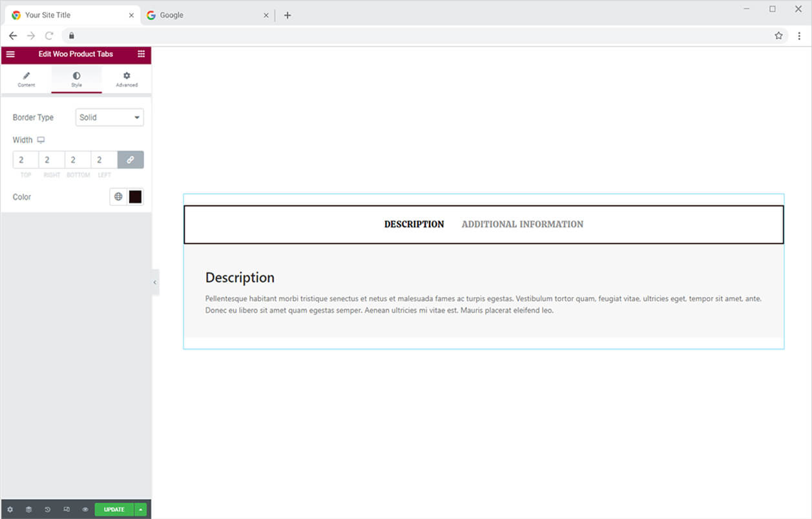Click the responsive device icon beside Width
Viewport: 812px width, 519px height.
click(41, 140)
